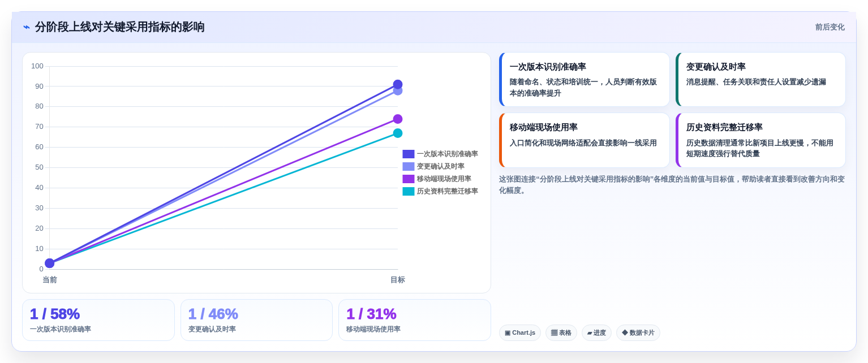Toggle the 历史资料完整迁移率 legend swatch
The width and height of the screenshot is (868, 363).
[408, 191]
